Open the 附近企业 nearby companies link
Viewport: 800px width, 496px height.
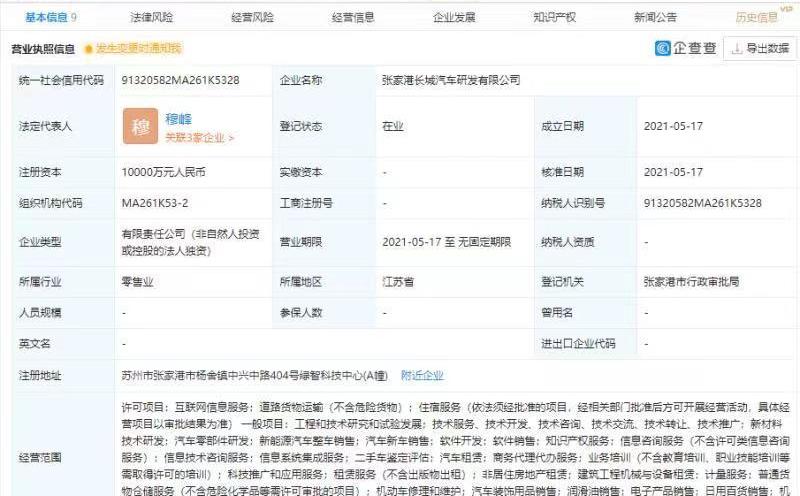tap(421, 375)
